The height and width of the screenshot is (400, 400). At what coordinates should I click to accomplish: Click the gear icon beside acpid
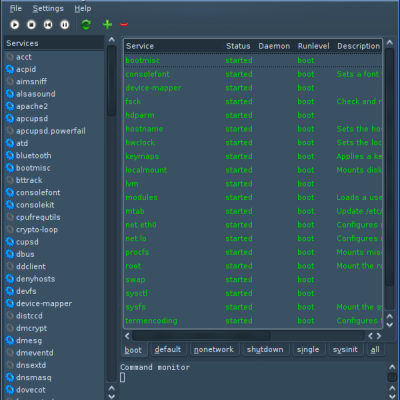coord(10,69)
